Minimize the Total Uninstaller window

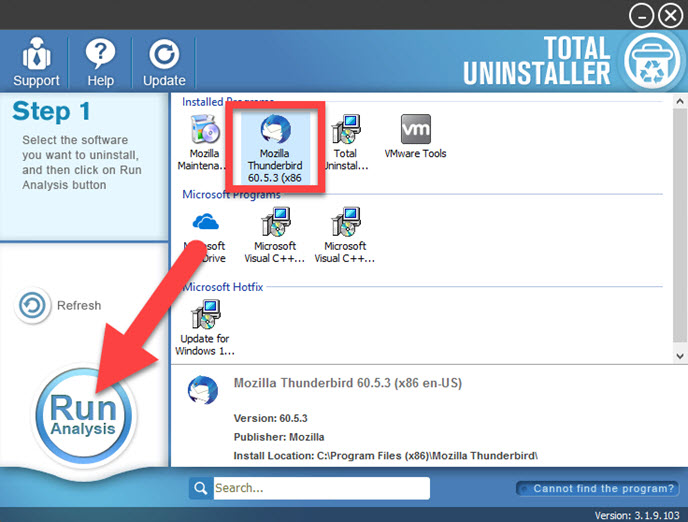click(x=641, y=16)
